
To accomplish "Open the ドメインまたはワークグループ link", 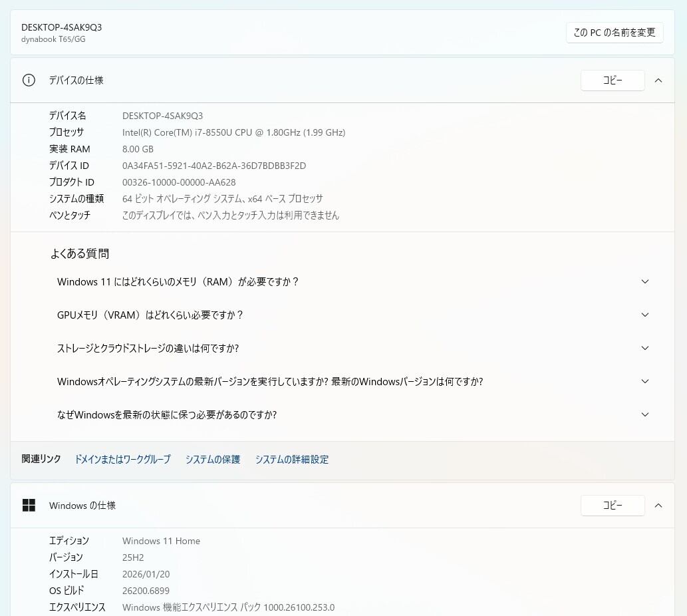I will 122,460.
